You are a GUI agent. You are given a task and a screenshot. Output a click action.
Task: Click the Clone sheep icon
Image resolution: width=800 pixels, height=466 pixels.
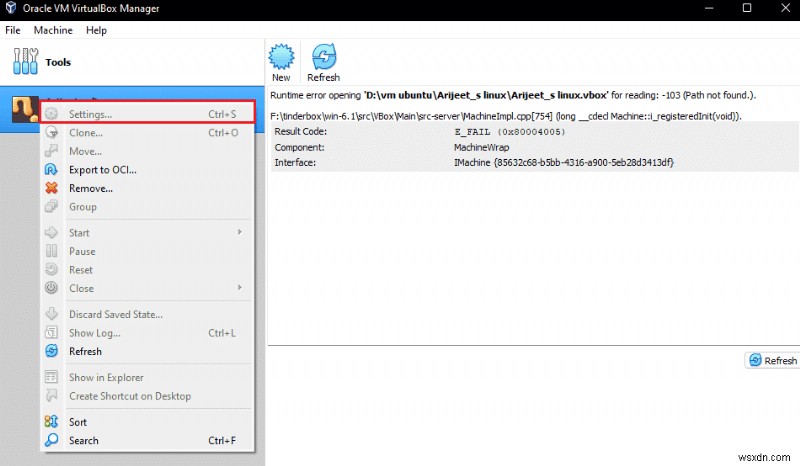[51, 133]
